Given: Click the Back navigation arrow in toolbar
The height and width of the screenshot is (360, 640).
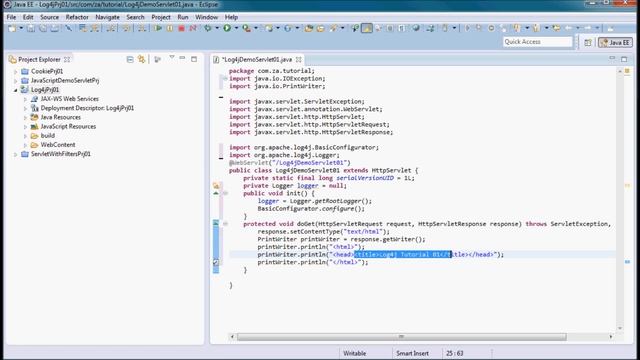Looking at the screenshot, I should 568,28.
